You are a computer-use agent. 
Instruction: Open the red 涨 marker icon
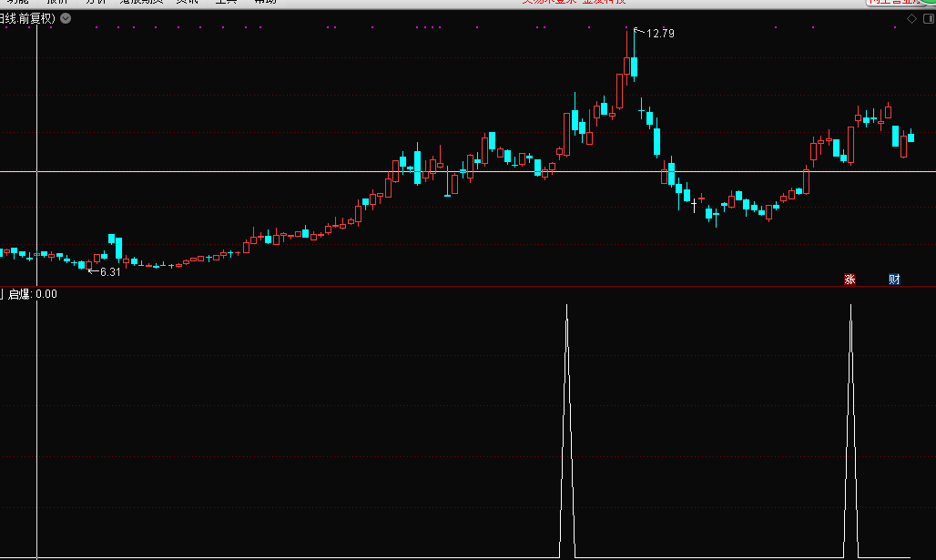[x=850, y=279]
